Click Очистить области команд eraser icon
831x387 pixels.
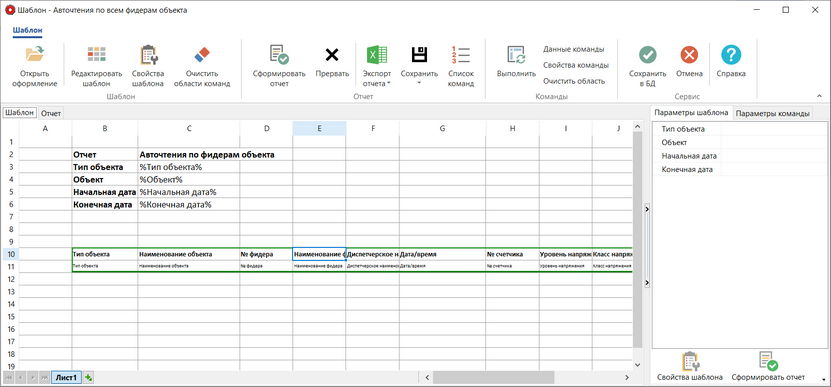[x=202, y=54]
